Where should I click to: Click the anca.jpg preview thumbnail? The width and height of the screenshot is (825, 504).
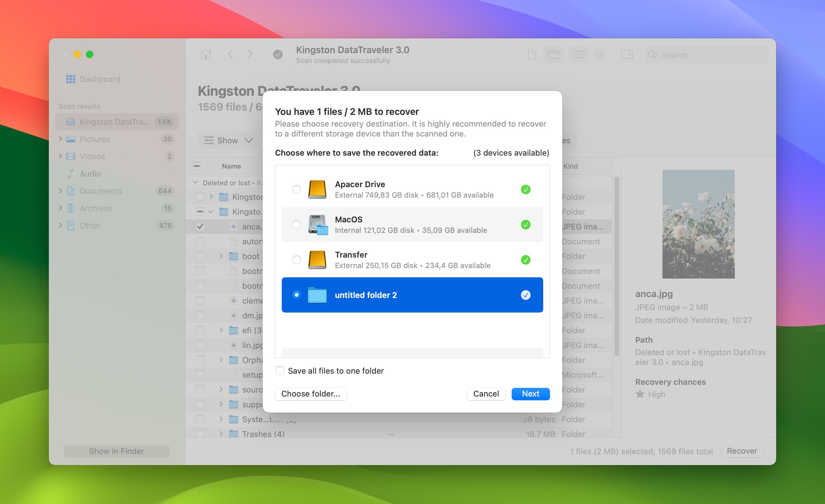coord(698,224)
